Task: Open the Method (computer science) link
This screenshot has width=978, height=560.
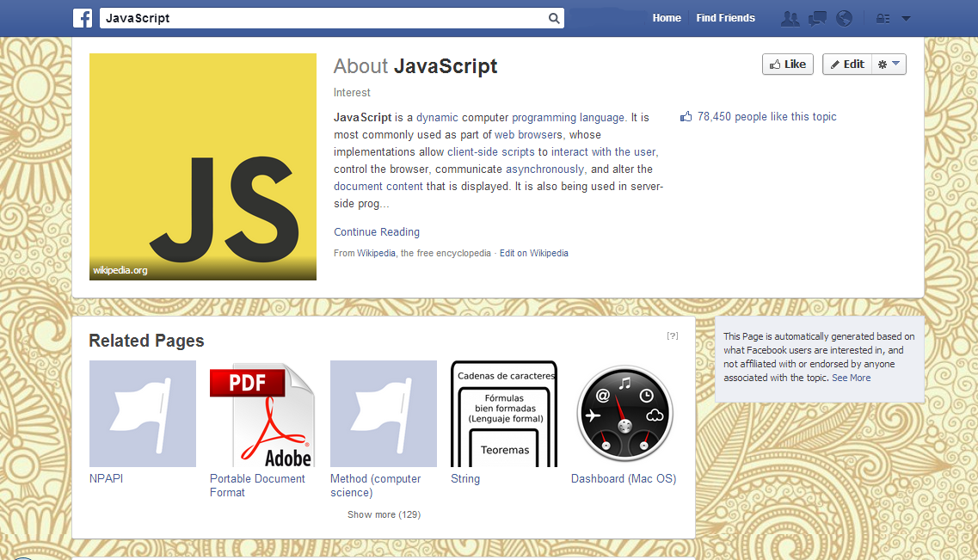Action: pos(376,486)
